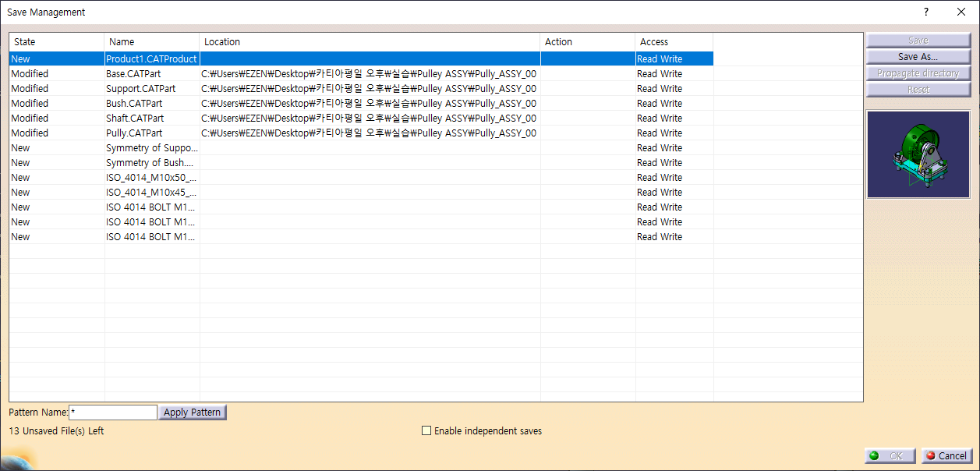The height and width of the screenshot is (471, 980).
Task: Click the 13 Unsaved File(s) Left status
Action: [56, 430]
